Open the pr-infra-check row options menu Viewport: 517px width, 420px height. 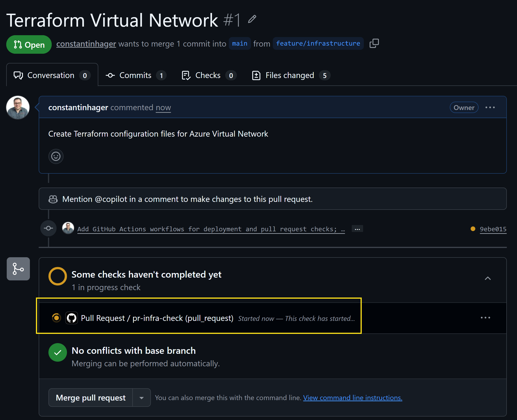(x=485, y=318)
